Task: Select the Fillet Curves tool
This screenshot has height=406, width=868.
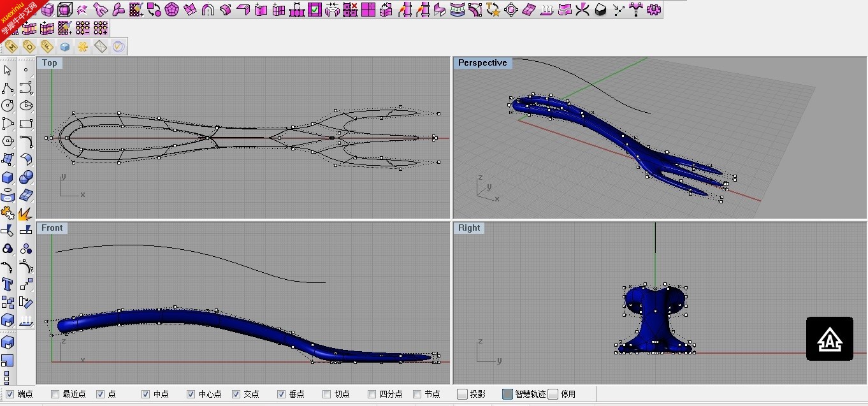Action: tap(26, 141)
